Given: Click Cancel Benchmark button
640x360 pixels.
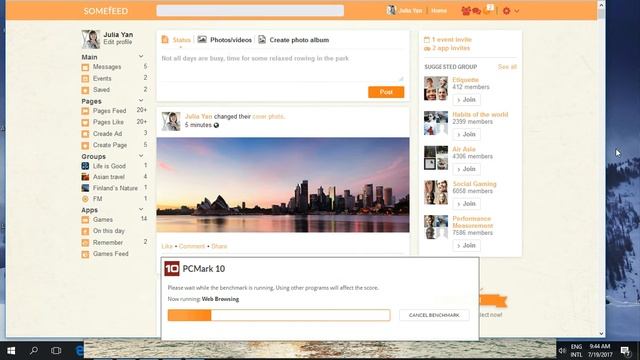Looking at the screenshot, I should coord(434,315).
